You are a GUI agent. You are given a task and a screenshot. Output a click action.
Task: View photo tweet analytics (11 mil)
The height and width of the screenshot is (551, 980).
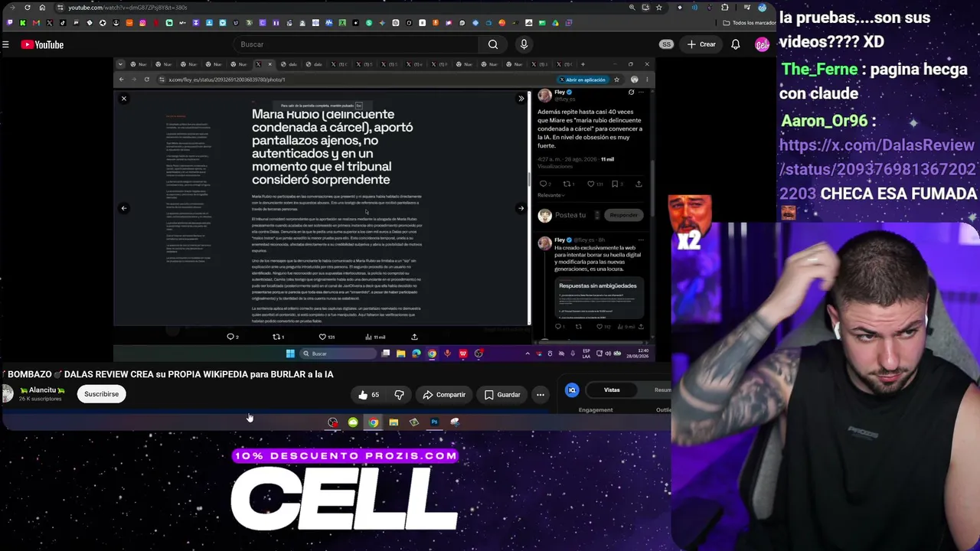point(376,337)
